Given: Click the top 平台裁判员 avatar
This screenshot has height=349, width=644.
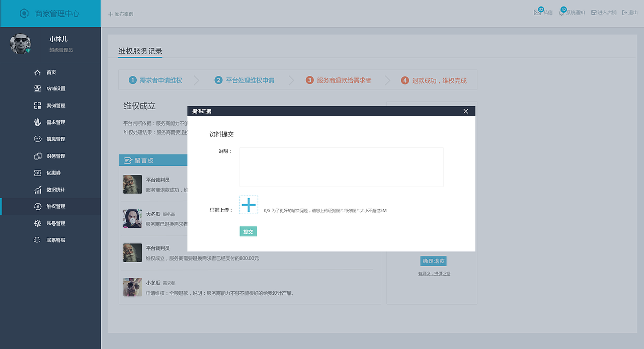Looking at the screenshot, I should point(132,184).
